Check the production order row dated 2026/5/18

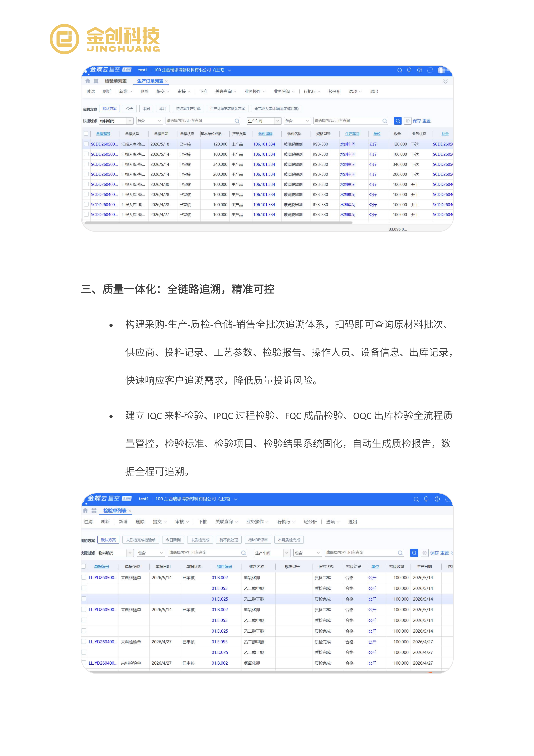tap(86, 144)
